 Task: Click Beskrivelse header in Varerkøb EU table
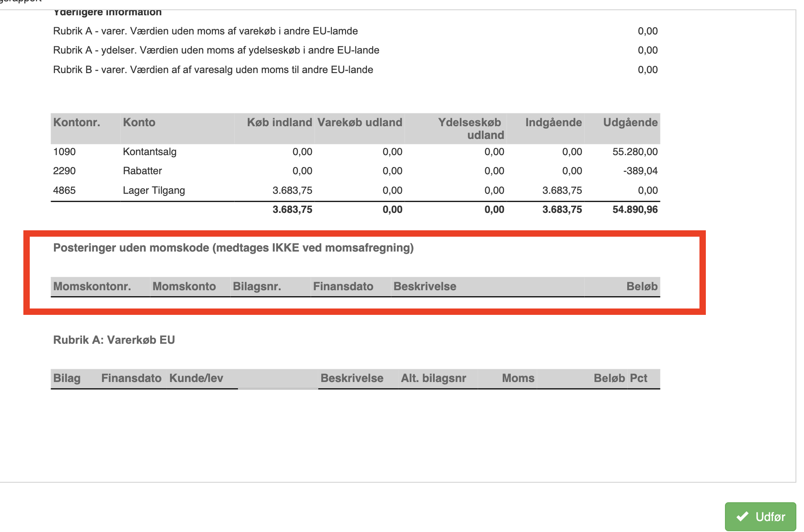(352, 378)
